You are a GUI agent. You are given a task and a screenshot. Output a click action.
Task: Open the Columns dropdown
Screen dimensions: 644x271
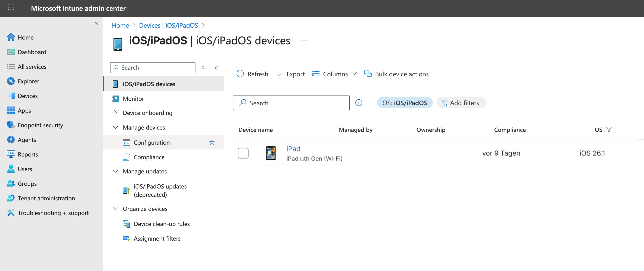335,74
